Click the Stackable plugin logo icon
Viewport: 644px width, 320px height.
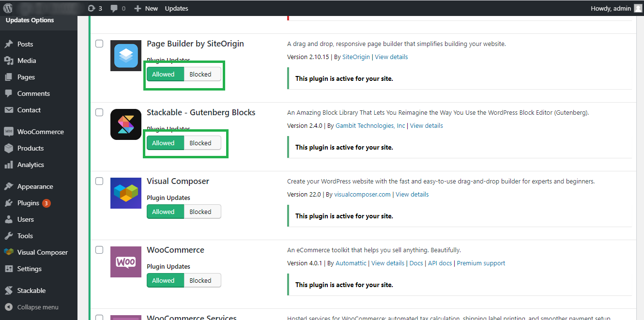click(126, 124)
